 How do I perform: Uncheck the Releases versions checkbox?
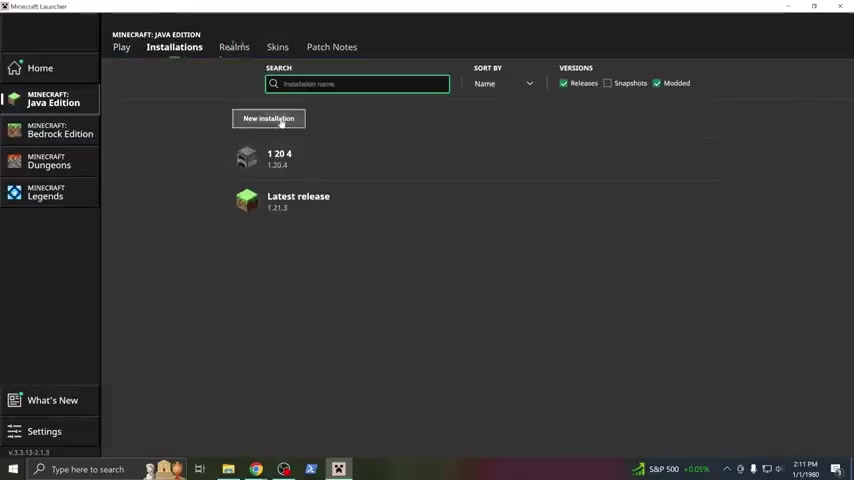coord(564,83)
